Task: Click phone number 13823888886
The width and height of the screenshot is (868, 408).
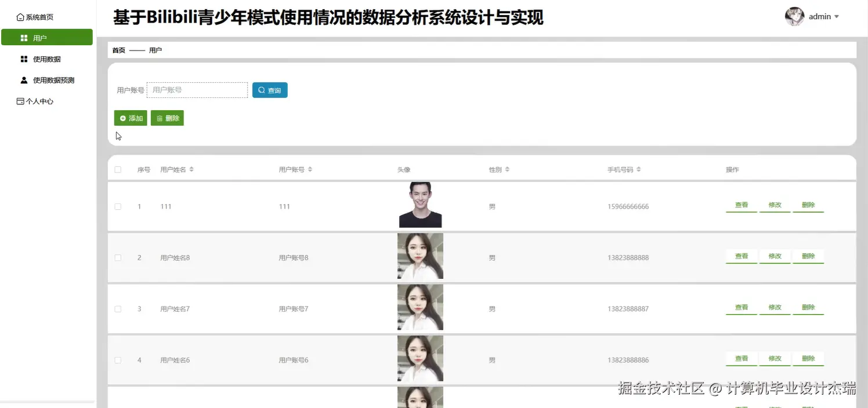Action: [628, 360]
